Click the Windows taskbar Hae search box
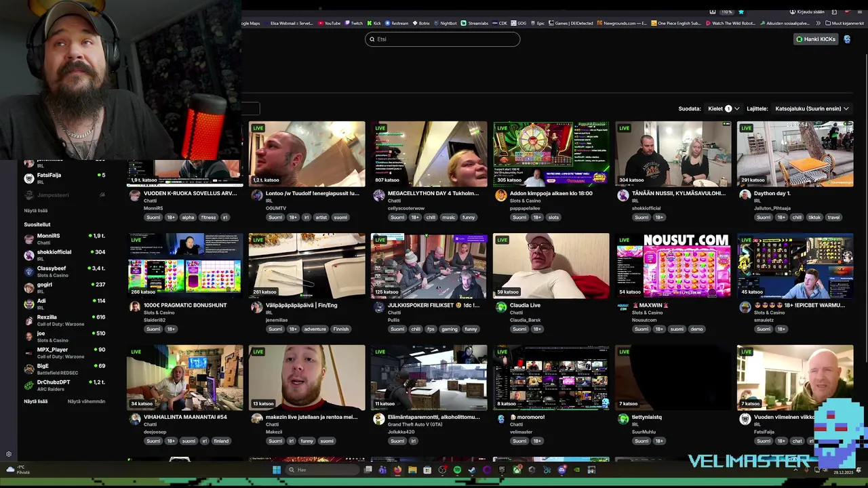The height and width of the screenshot is (488, 868). tap(322, 470)
